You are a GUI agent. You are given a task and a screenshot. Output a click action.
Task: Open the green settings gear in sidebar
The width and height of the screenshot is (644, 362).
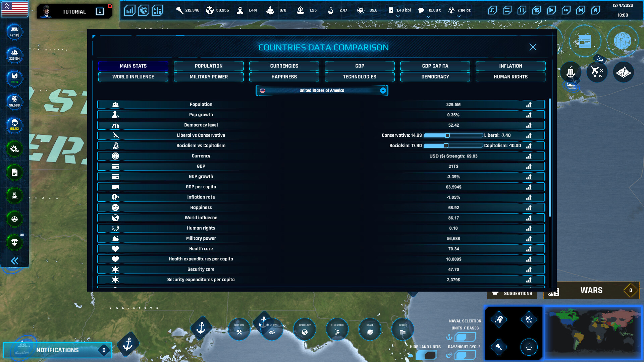pyautogui.click(x=14, y=149)
